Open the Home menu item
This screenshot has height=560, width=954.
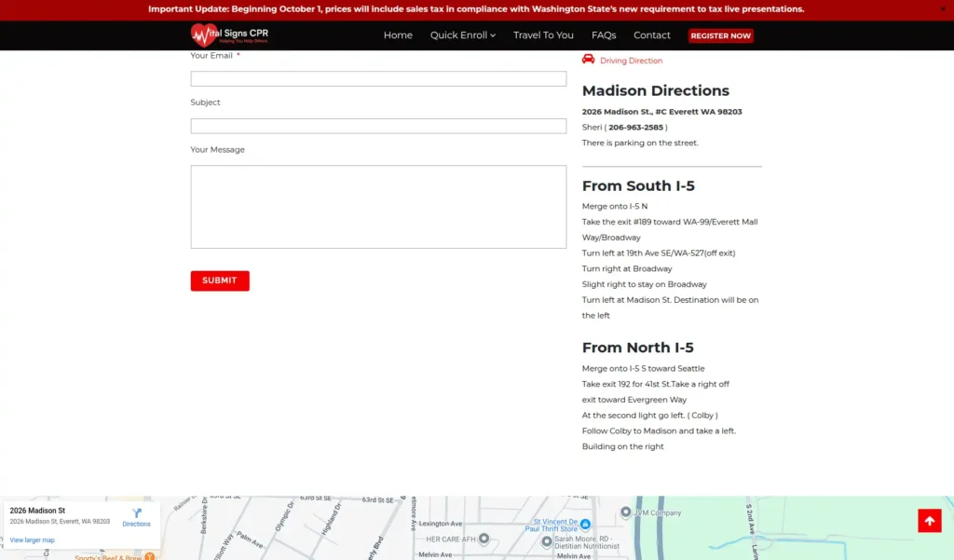pyautogui.click(x=398, y=35)
